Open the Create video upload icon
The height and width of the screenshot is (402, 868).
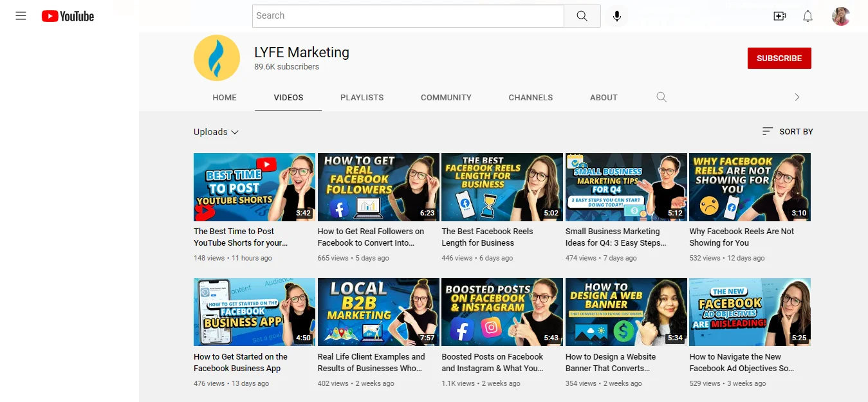click(779, 15)
